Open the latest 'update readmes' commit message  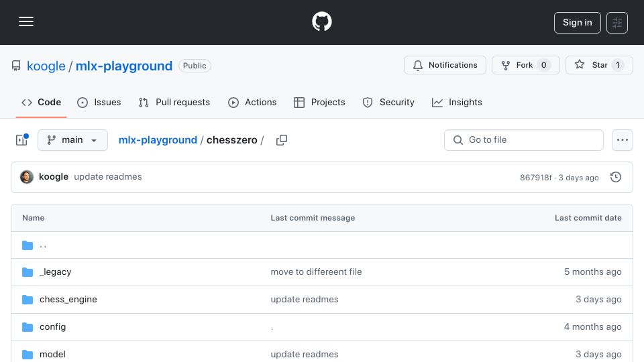107,176
